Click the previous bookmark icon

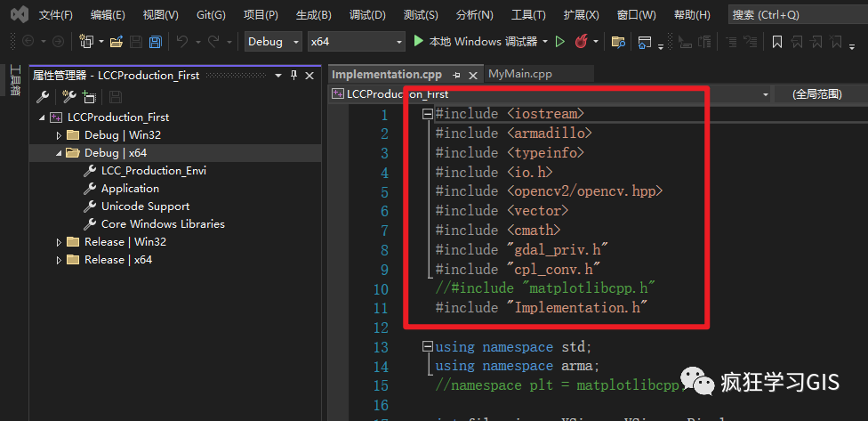pos(797,42)
